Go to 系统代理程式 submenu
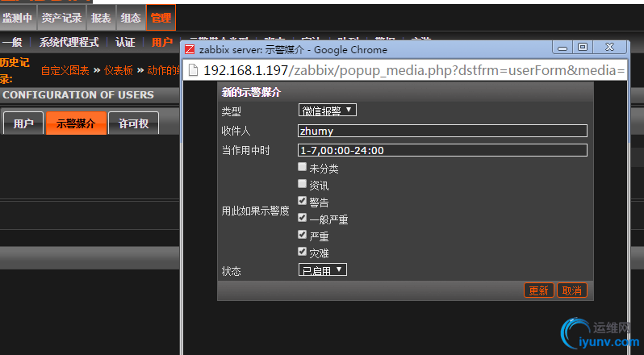Screen dimensions: 644x355 tap(69, 42)
